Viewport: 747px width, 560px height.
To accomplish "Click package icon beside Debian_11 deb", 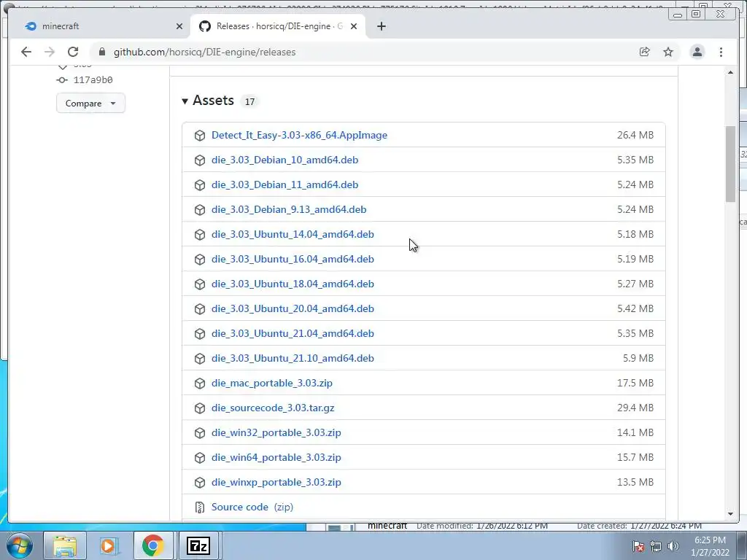I will pos(200,185).
